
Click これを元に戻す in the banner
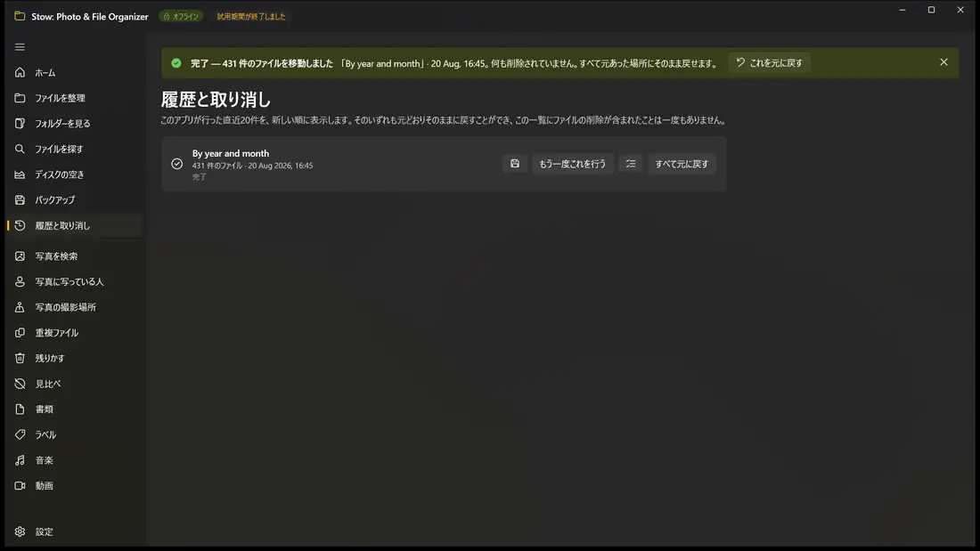pos(770,62)
